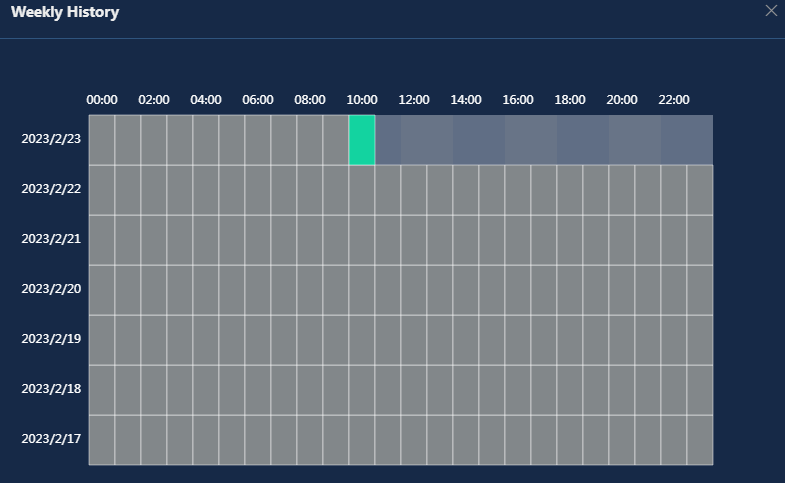Click the 00:00 time label
This screenshot has width=785, height=483.
[102, 100]
